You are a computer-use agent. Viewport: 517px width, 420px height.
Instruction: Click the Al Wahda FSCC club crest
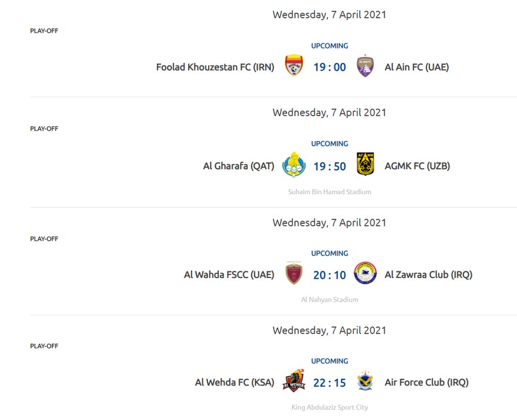(x=294, y=274)
